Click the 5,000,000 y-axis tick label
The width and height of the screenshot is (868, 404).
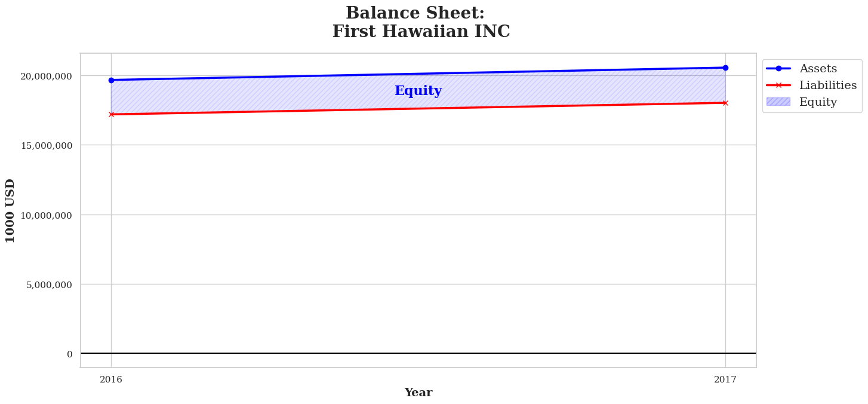(x=49, y=284)
